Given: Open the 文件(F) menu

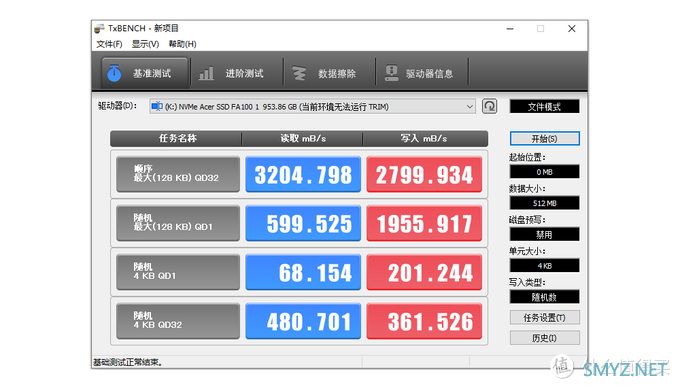Looking at the screenshot, I should 109,44.
